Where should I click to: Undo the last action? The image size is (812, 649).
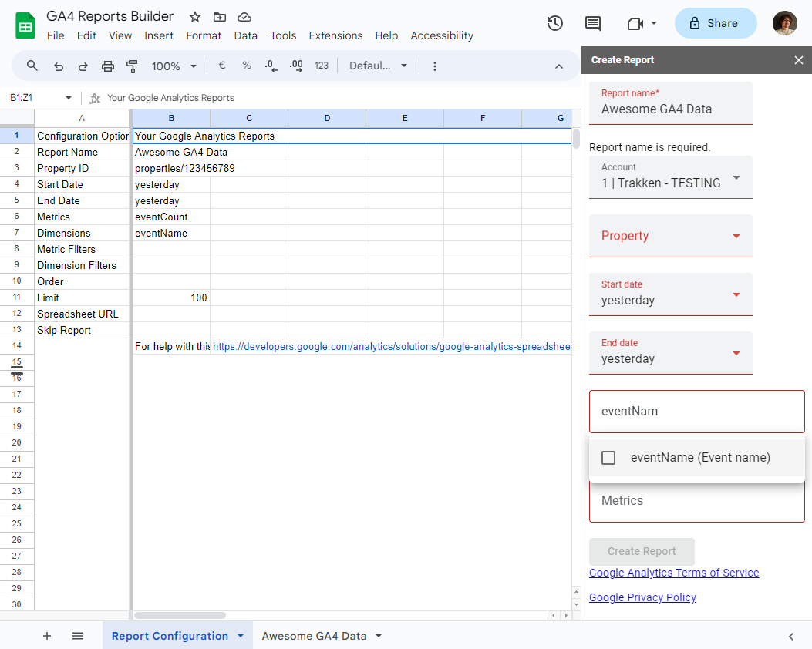tap(58, 66)
